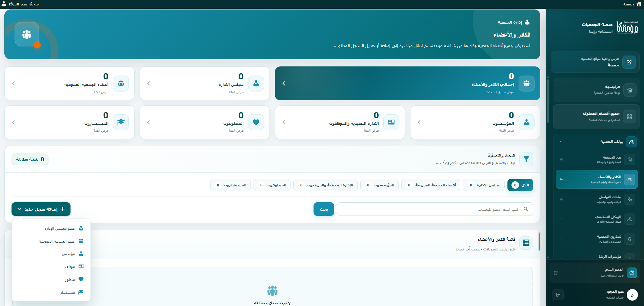
Task: Click chevron on مجلس الإدارة card
Action: [x=149, y=83]
